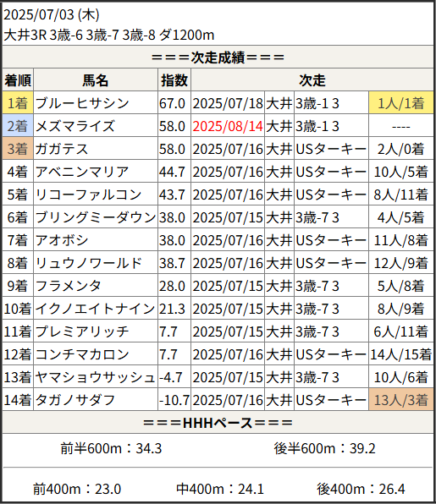
Task: Click the horse name ブルーヒサシン
Action: [x=82, y=103]
